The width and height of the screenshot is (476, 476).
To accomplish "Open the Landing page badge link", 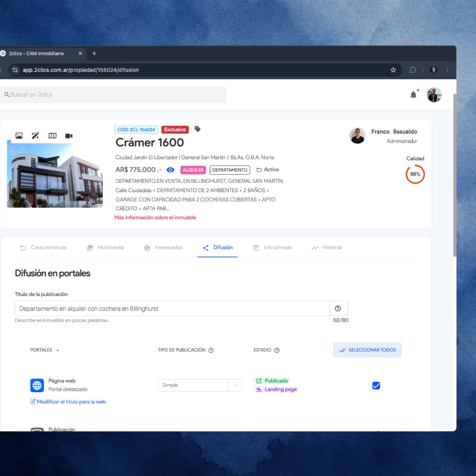I will click(276, 389).
